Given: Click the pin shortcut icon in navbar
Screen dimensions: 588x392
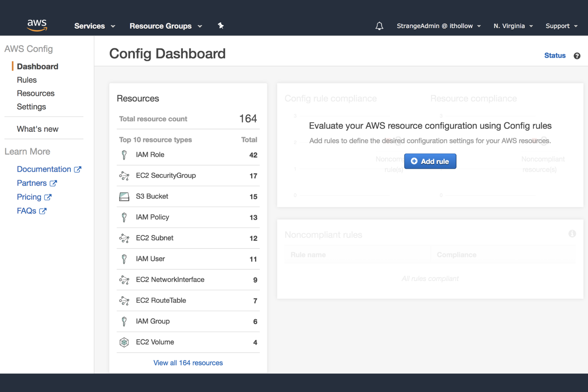Looking at the screenshot, I should point(221,25).
